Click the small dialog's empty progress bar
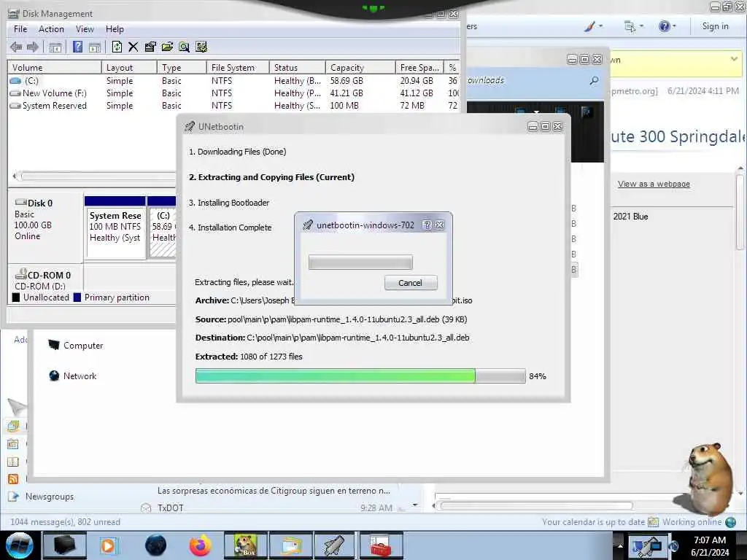The image size is (747, 560). [360, 262]
